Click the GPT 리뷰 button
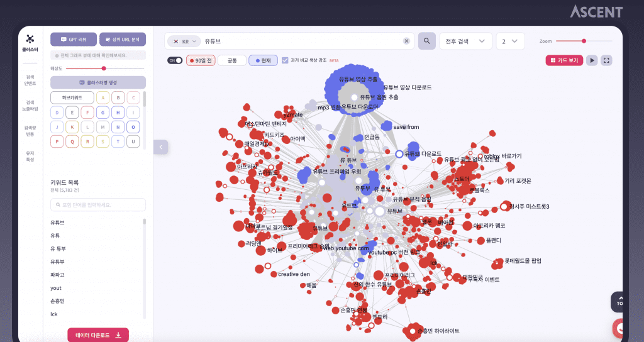 tap(74, 40)
